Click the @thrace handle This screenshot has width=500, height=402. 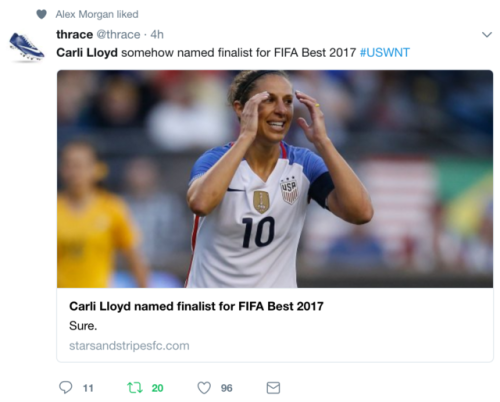click(x=118, y=34)
